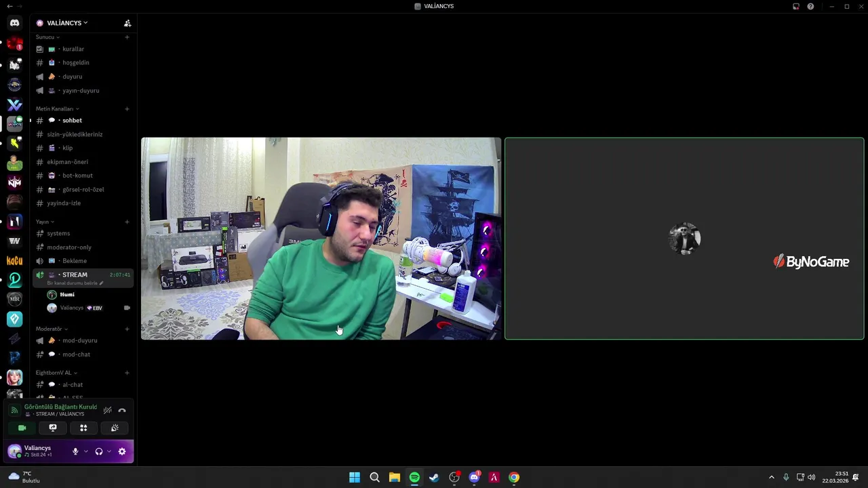The image size is (868, 488).
Task: Open the headphone output options arrow
Action: 108,451
